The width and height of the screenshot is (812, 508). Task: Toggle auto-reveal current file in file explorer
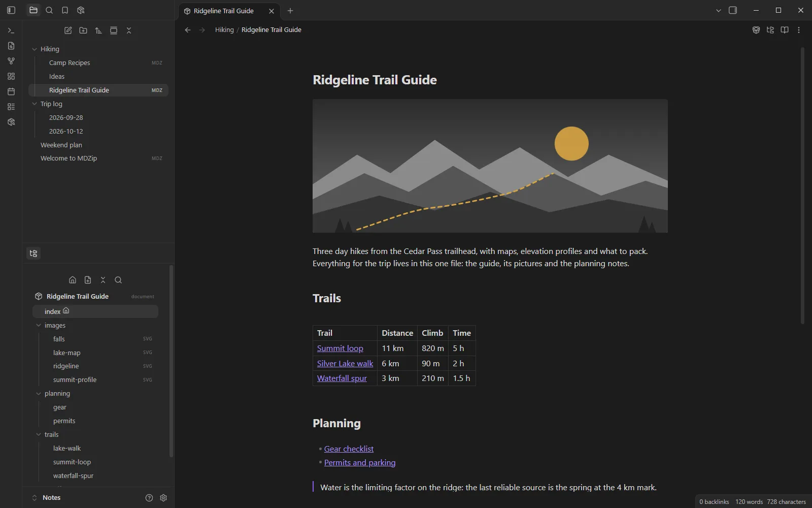click(x=114, y=30)
